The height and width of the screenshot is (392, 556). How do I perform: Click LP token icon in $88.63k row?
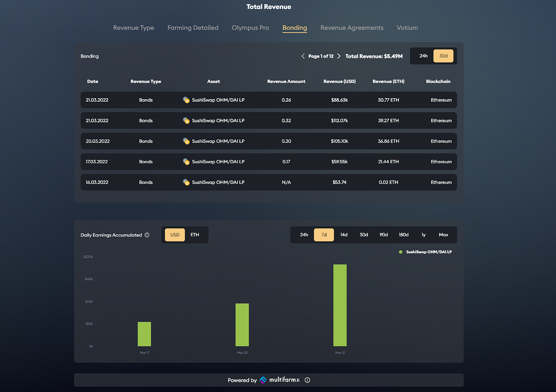click(186, 100)
